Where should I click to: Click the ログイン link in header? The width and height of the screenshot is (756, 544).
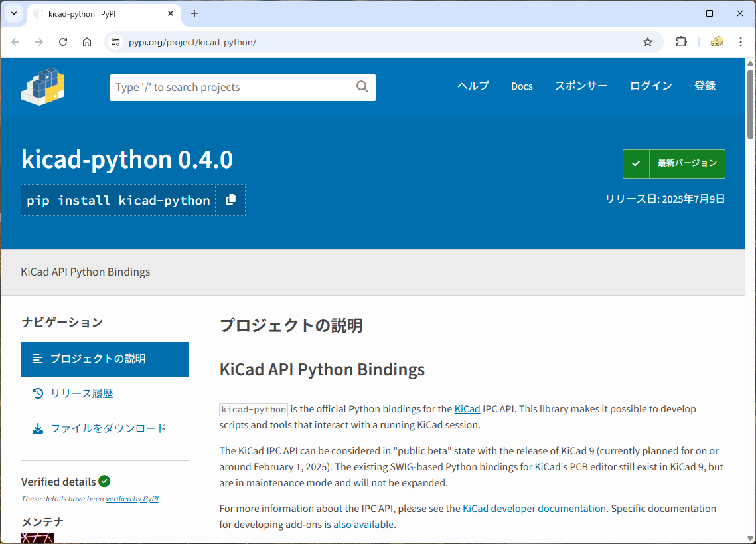click(650, 86)
